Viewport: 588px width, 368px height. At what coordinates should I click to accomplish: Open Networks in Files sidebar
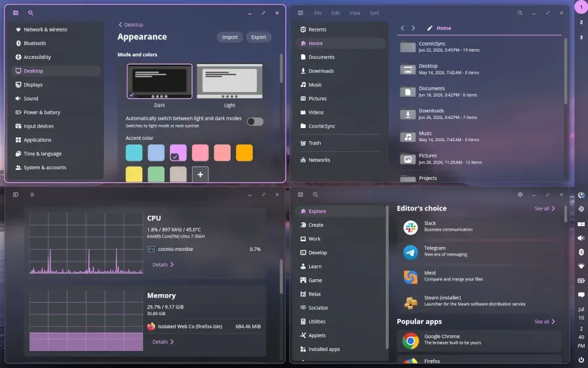click(340, 159)
